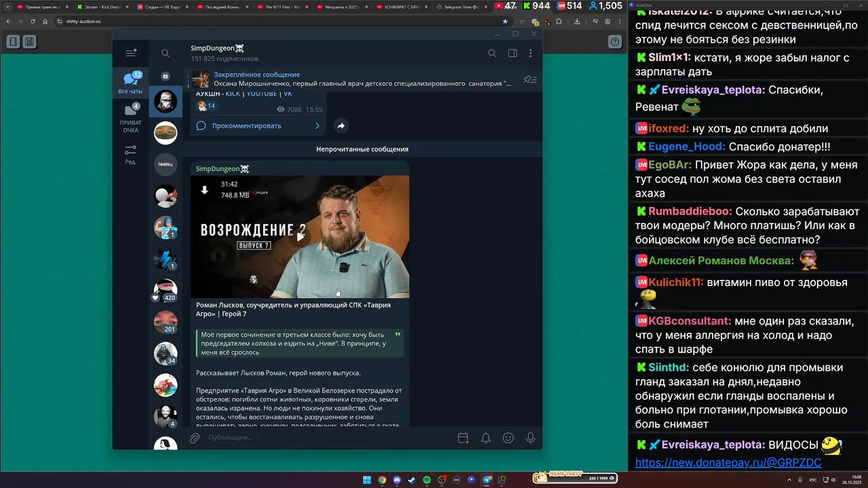Switch to 'Мигранты в 2025' browser tab
868x488 pixels.
340,7
